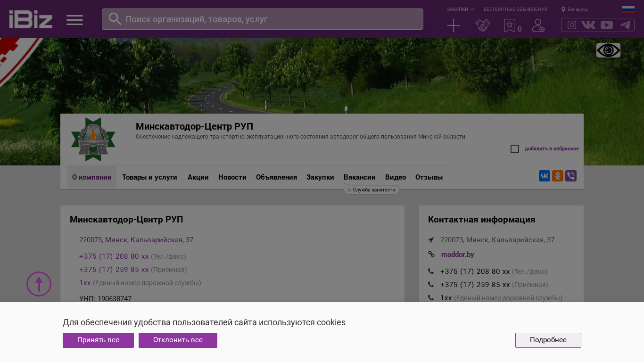Open the Telegram icon link
This screenshot has height=362, width=644.
[625, 25]
